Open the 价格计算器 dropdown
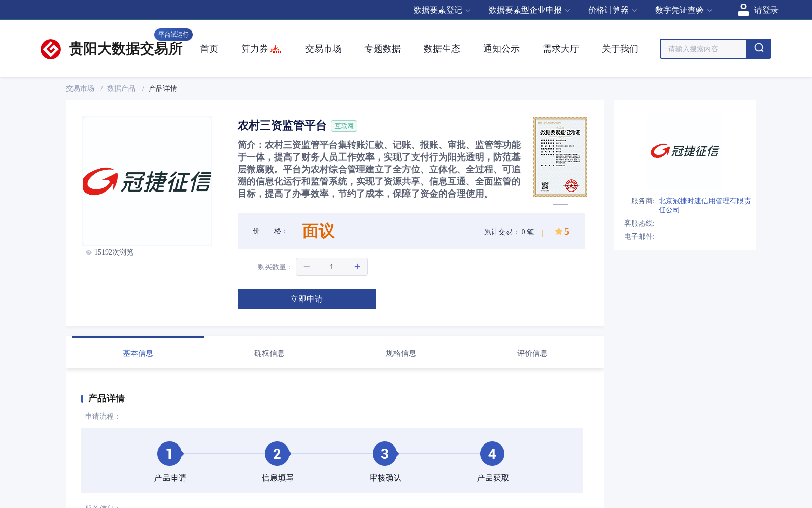This screenshot has height=508, width=812. click(x=613, y=10)
